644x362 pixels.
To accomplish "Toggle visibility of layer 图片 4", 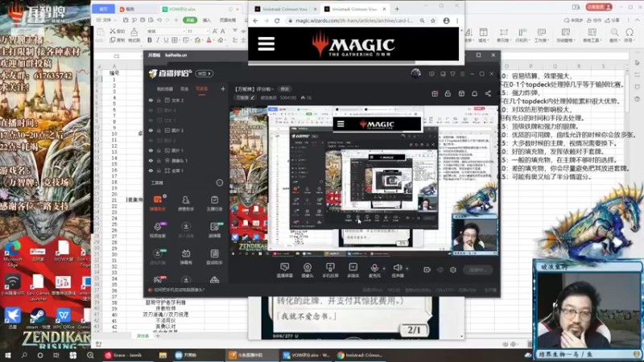I will tap(151, 110).
